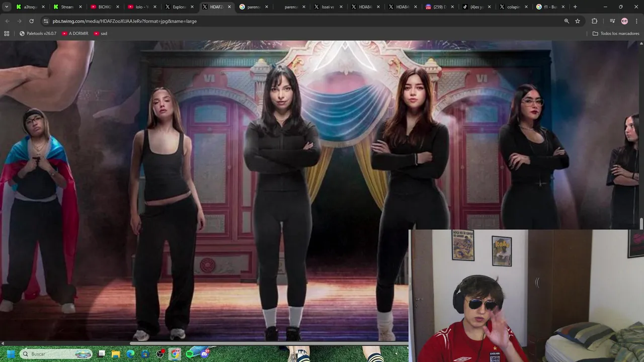
Task: Switch to the BICHIG YouTube tab
Action: click(104, 7)
